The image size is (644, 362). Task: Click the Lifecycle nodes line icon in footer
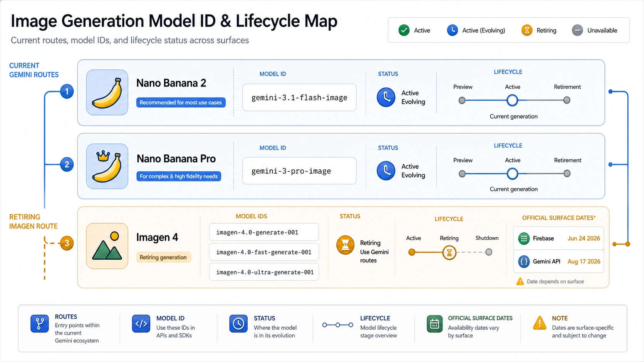(x=338, y=325)
